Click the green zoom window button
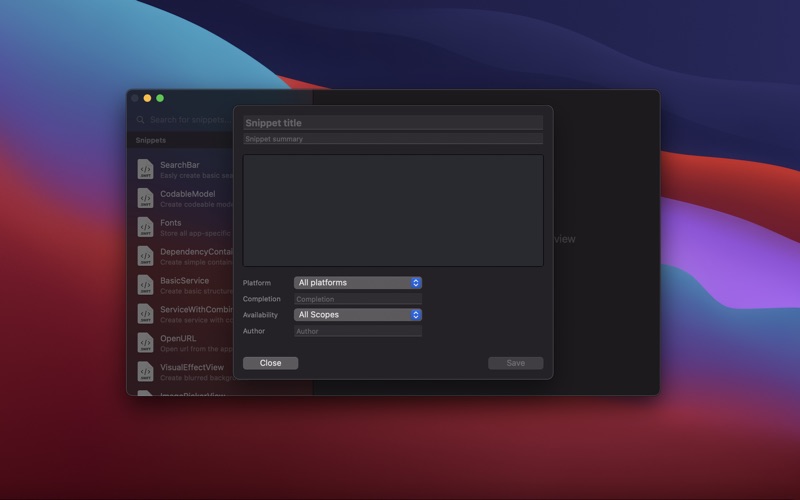Image resolution: width=800 pixels, height=500 pixels. [x=160, y=98]
